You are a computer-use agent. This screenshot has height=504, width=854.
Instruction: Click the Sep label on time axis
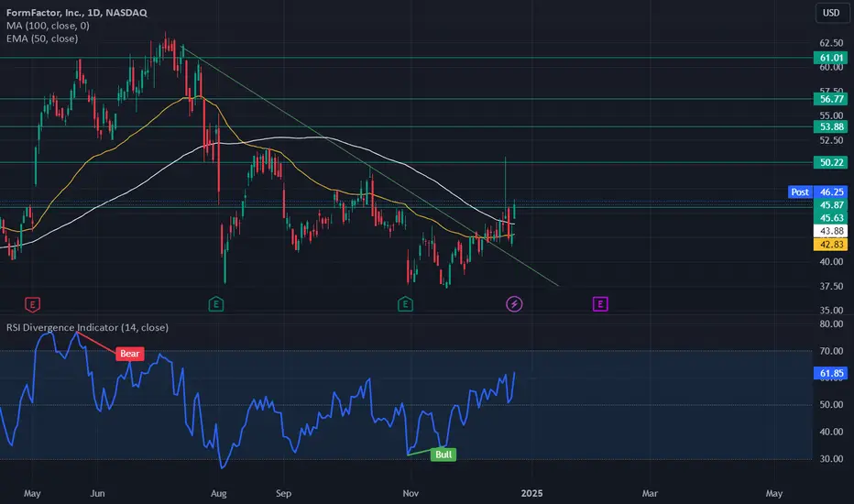283,493
